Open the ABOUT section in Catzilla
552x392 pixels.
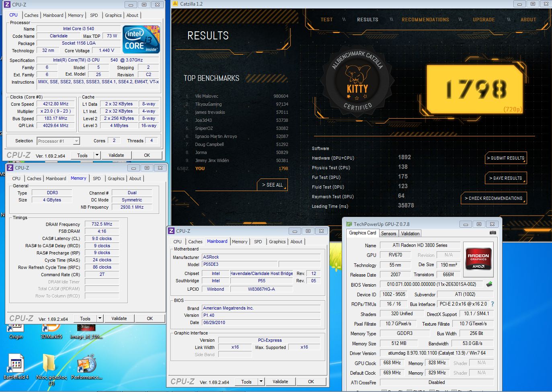(x=528, y=19)
